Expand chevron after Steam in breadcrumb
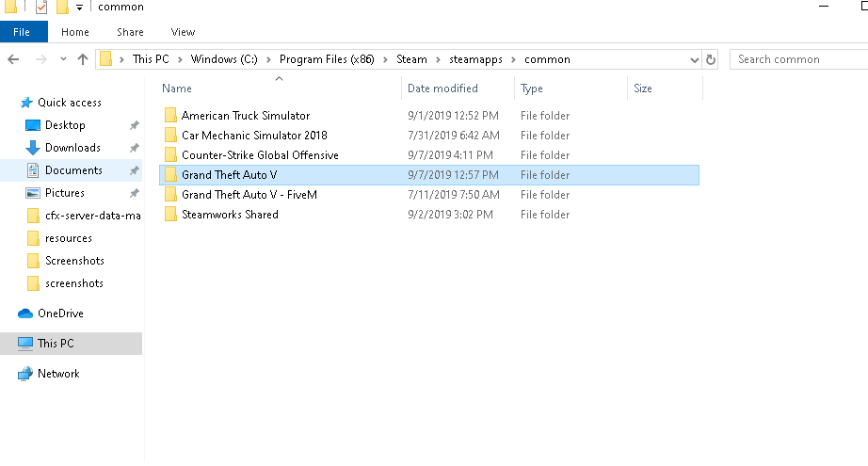868x466 pixels. pos(438,59)
